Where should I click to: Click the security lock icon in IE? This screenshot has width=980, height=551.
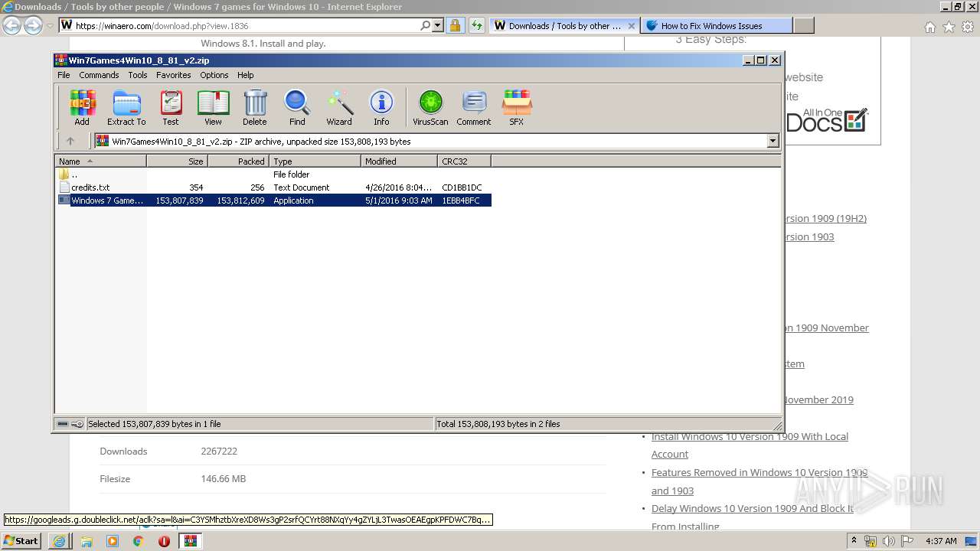tap(455, 25)
